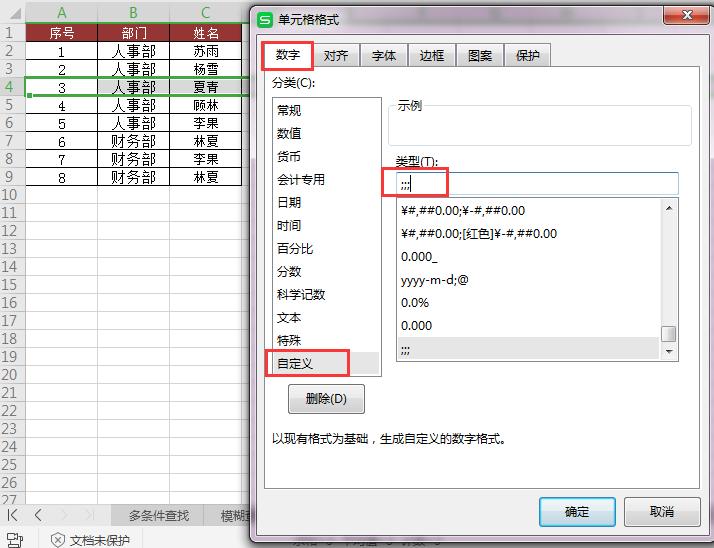Screen dimensions: 714x548
Task: Click the 类型 input field
Action: point(537,184)
